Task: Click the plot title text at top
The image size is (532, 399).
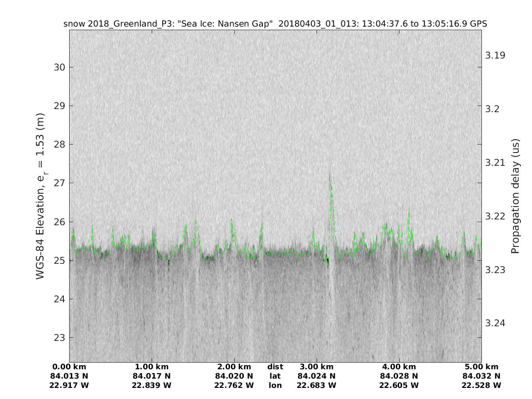Action: coord(275,24)
